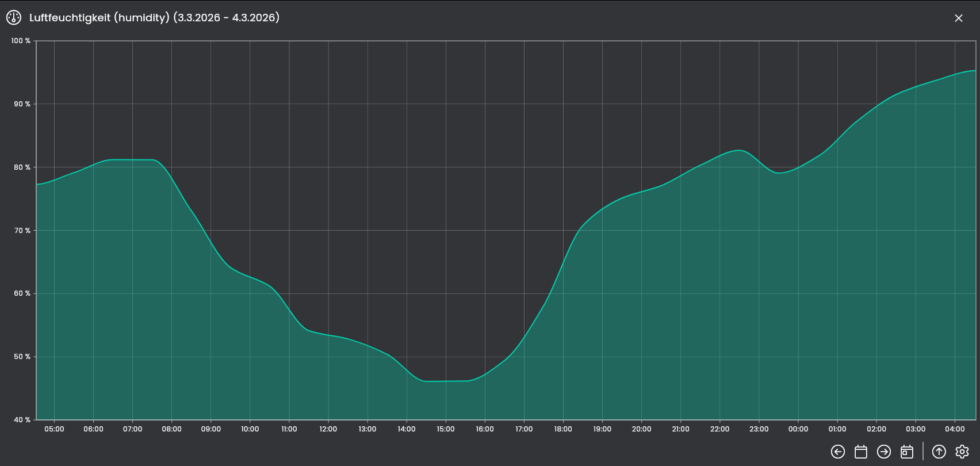Click the 00:00 midnight axis label

tap(798, 429)
